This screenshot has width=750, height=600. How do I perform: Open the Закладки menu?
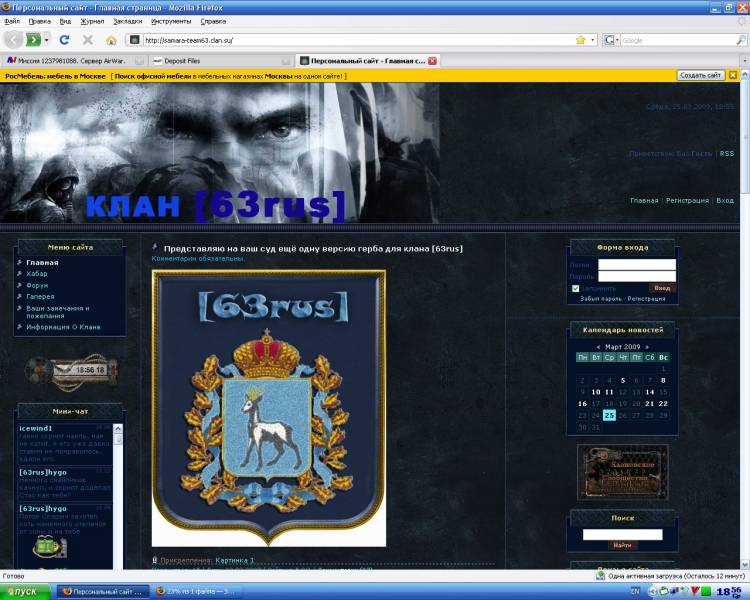coord(127,20)
